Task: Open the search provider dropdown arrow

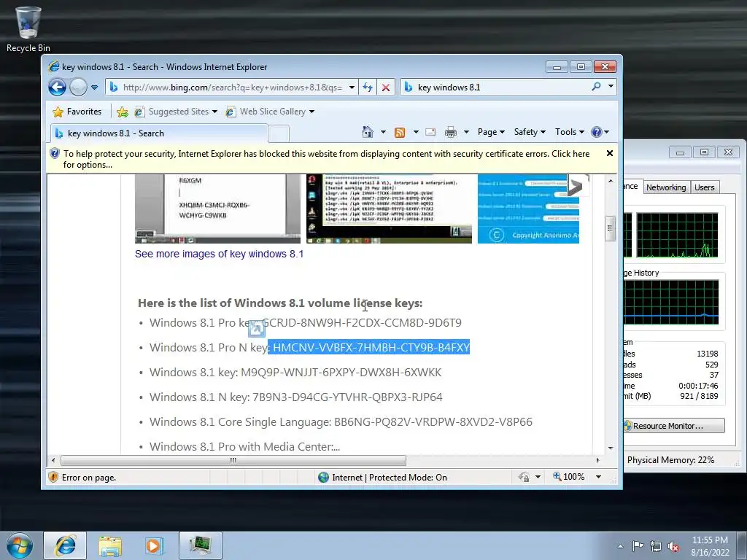Action: pos(611,87)
